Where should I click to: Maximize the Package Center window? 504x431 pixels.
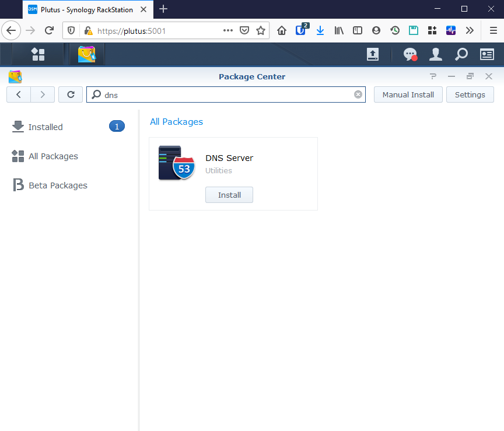pos(470,76)
